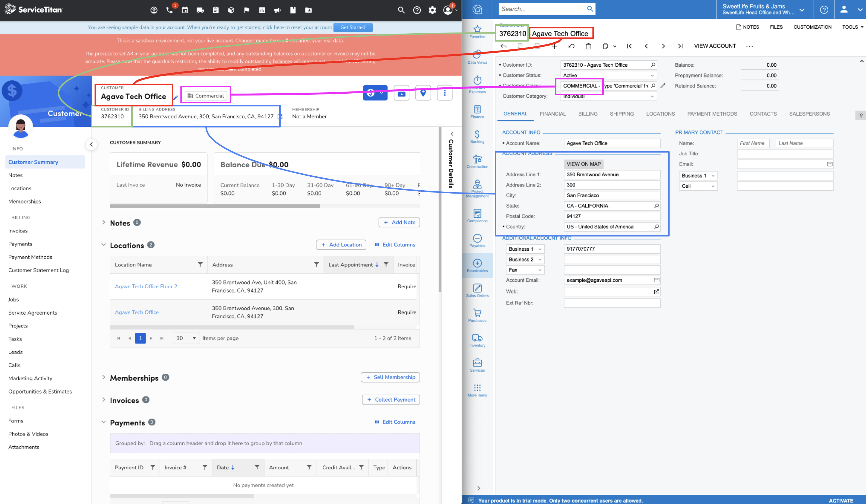
Task: Select the FINANCIAL tab in account panel
Action: click(x=553, y=113)
